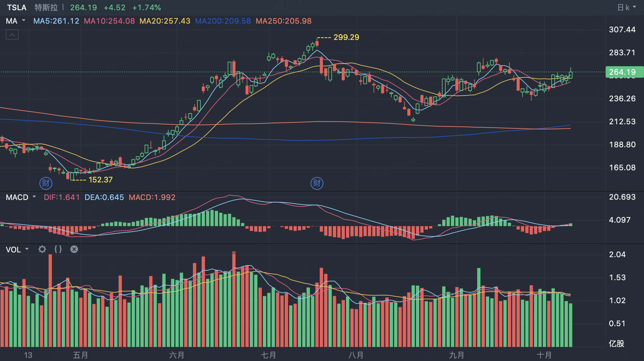644x361 pixels.
Task: Click the 299.29 high price label
Action: point(346,37)
